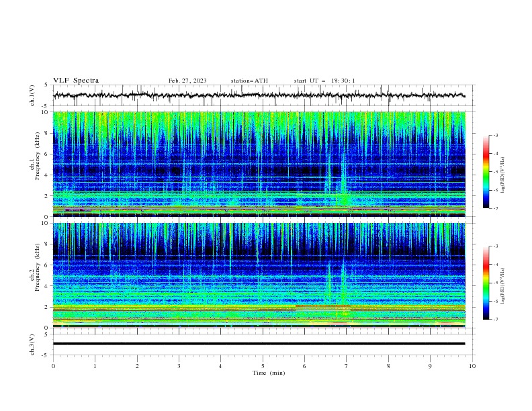Click the "-7" tick on ch.1 color bar

(495, 208)
